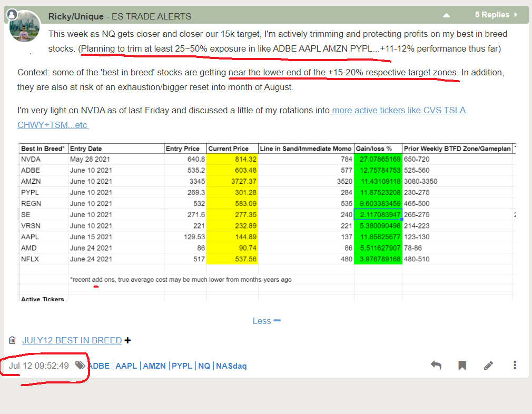Click Prior Weekly BTFD Zone/Gameplan header
532x414 pixels.
[457, 149]
